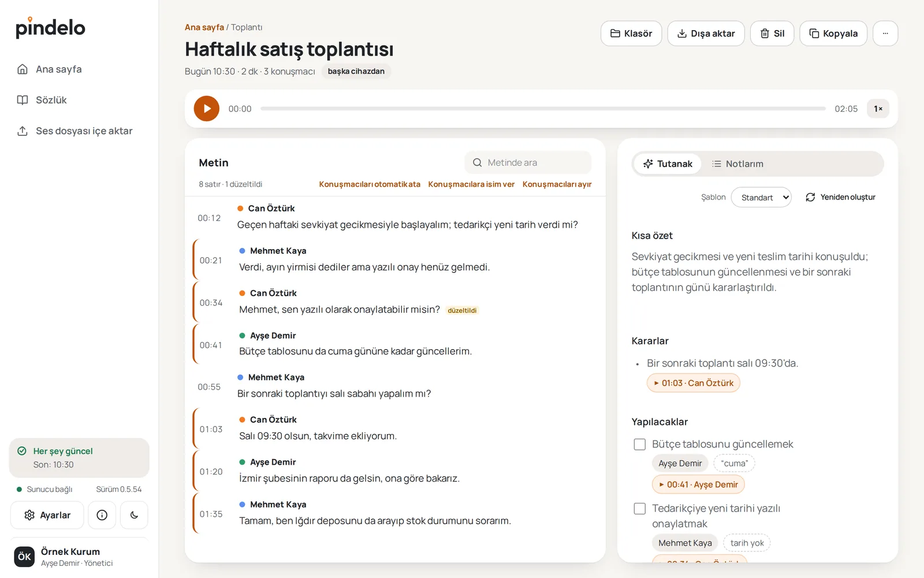Image resolution: width=924 pixels, height=578 pixels.
Task: Select the Tutanak tab
Action: (x=668, y=164)
